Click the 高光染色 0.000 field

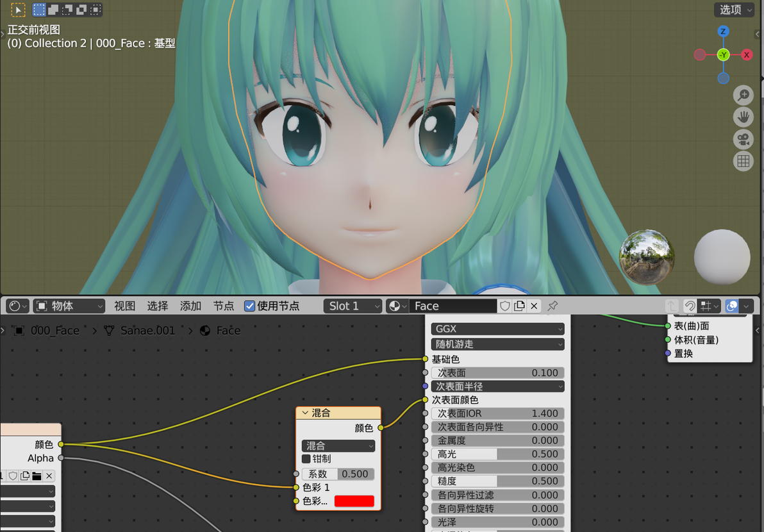tap(497, 467)
